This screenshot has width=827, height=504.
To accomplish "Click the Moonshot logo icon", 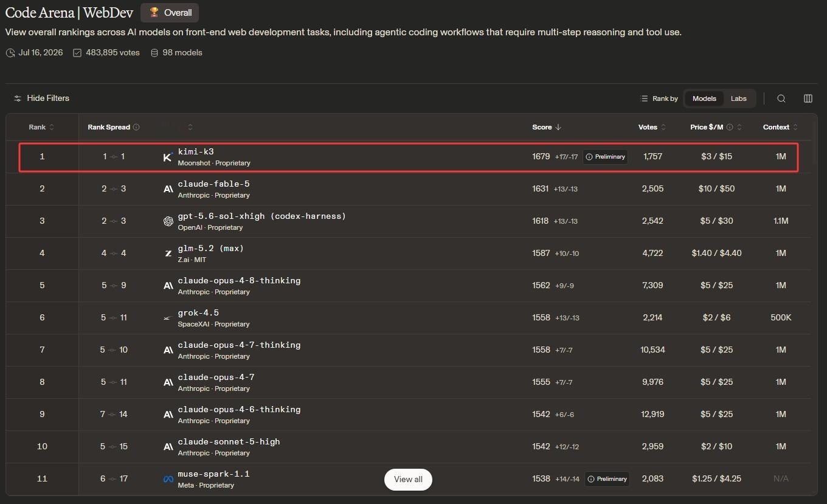I will [168, 157].
